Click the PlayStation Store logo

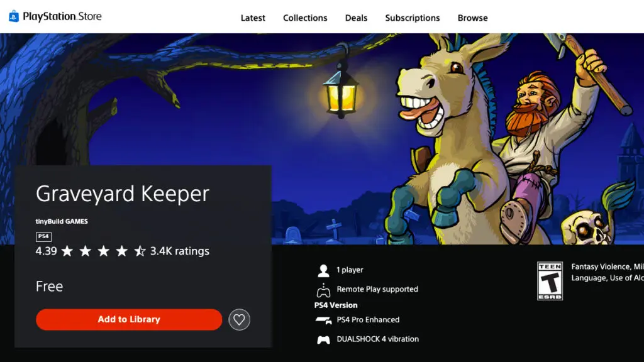coord(55,16)
